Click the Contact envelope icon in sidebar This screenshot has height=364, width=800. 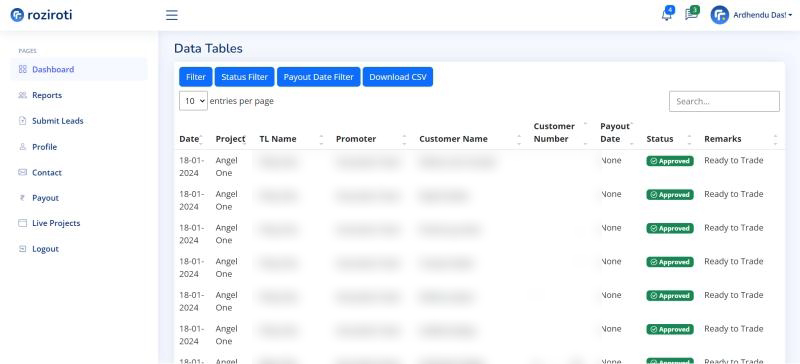point(22,173)
